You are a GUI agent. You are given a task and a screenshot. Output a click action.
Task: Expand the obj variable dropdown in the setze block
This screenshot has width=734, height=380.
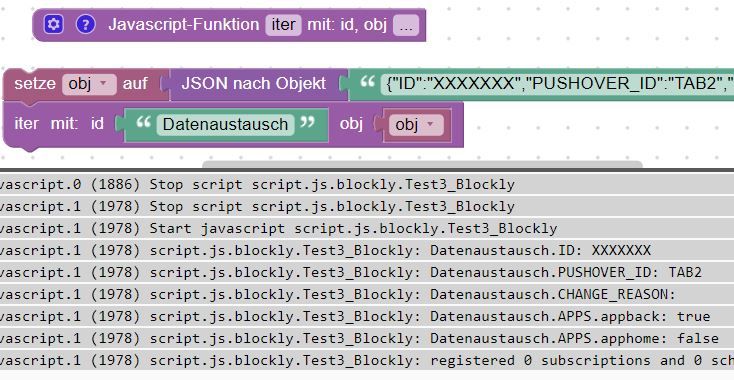coord(89,84)
